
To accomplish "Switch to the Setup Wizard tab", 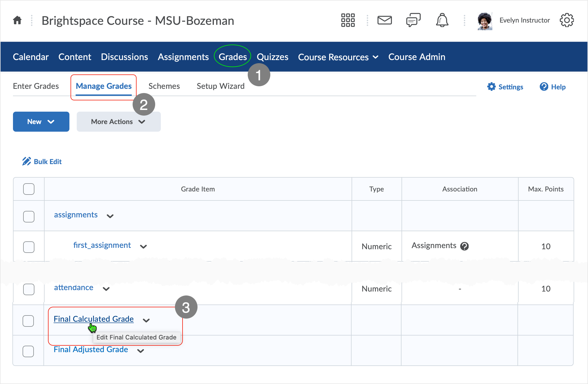I will (x=221, y=86).
